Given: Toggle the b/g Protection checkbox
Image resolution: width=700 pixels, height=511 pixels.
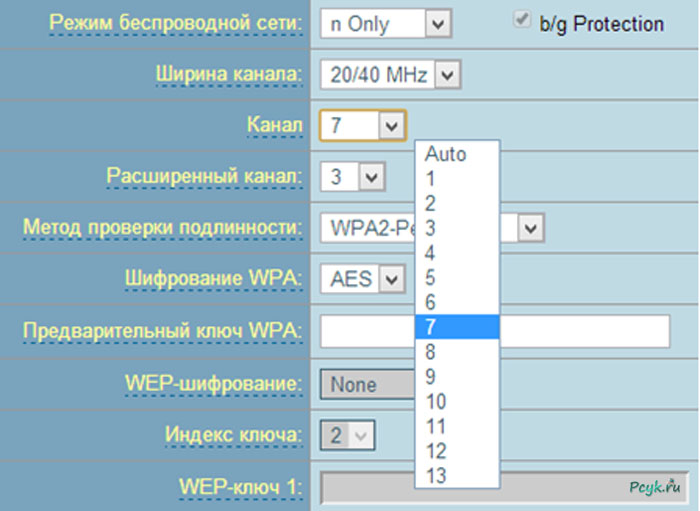Looking at the screenshot, I should tap(521, 20).
